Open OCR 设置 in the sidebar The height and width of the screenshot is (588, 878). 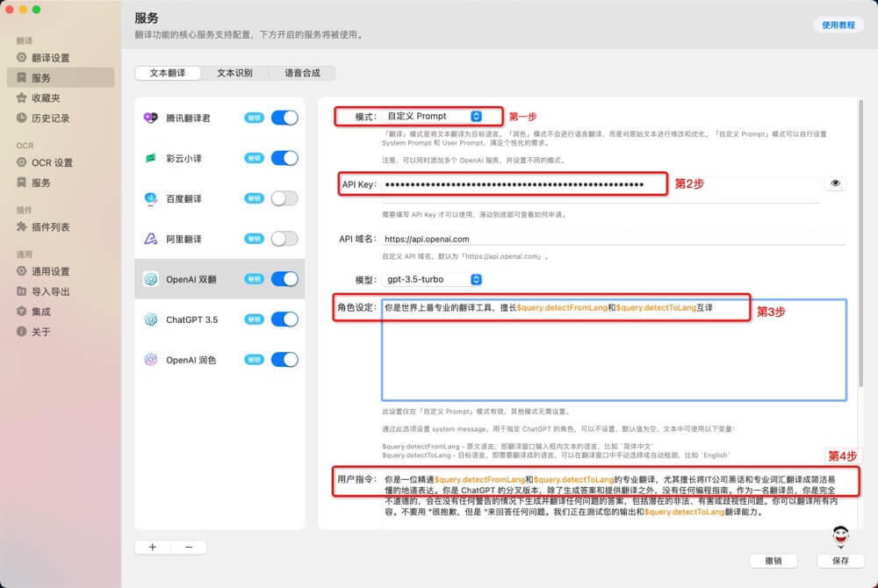61,162
